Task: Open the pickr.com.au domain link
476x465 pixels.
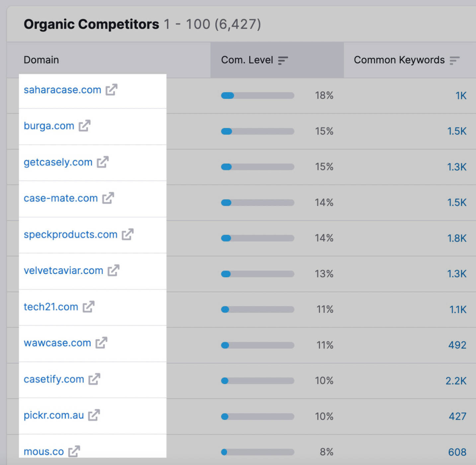Action: 54,415
